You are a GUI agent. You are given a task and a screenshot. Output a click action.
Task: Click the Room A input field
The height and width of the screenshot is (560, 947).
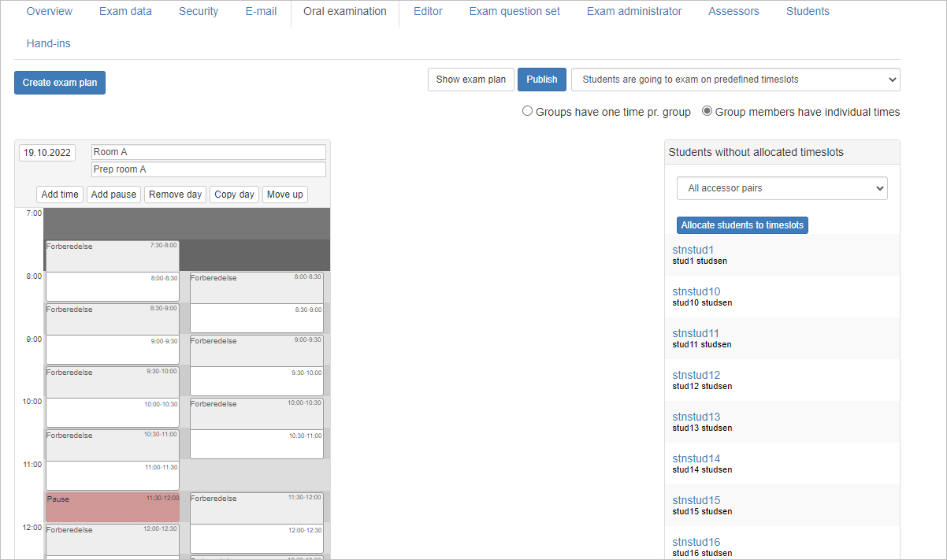tap(209, 152)
